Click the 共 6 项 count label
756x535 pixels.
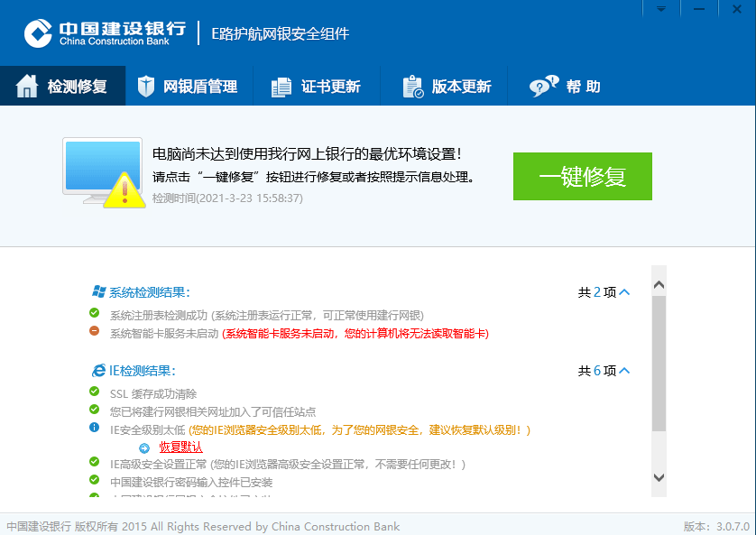[x=597, y=371]
